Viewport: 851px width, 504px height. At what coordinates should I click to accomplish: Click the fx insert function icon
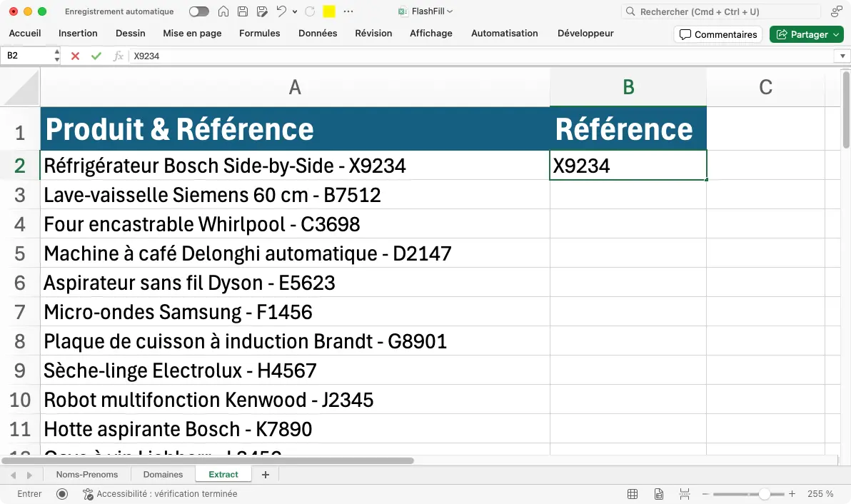(x=118, y=56)
